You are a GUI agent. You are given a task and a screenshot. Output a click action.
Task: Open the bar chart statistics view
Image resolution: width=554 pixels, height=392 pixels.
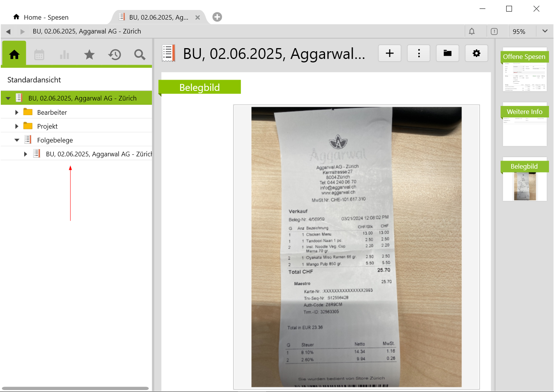pos(64,55)
